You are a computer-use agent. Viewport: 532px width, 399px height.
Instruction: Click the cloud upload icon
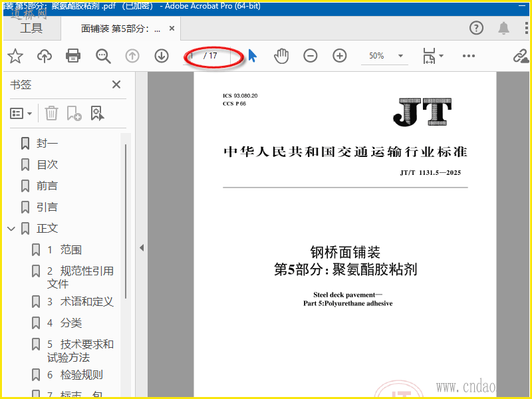pyautogui.click(x=45, y=56)
